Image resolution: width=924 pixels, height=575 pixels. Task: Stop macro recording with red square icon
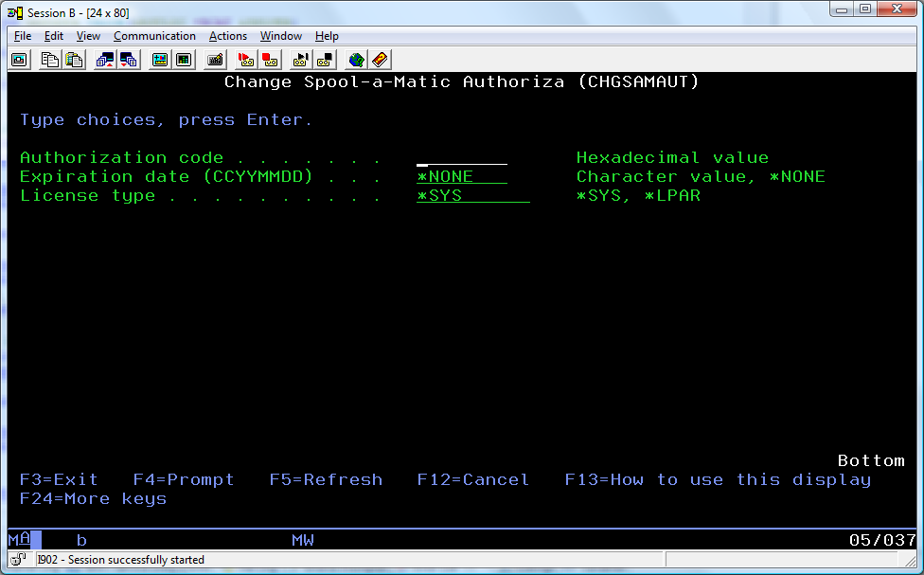click(x=270, y=60)
